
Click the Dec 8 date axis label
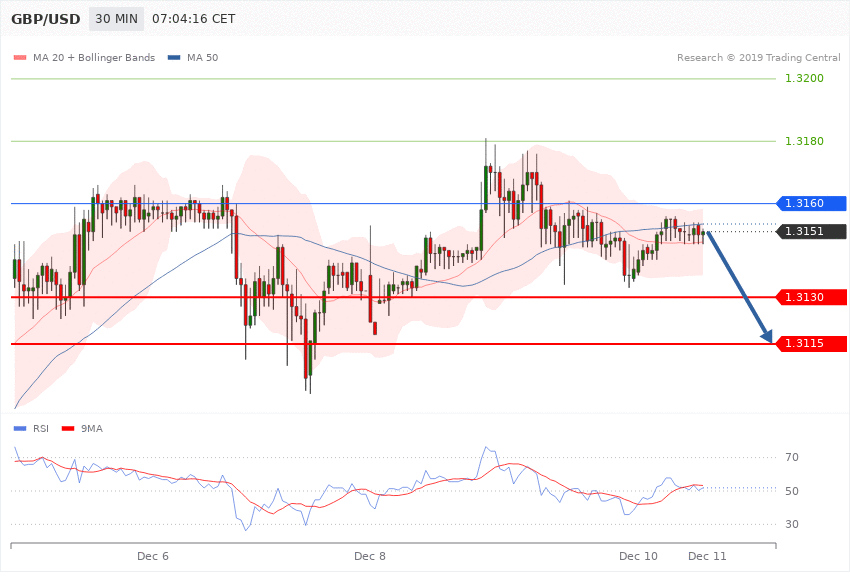click(370, 556)
